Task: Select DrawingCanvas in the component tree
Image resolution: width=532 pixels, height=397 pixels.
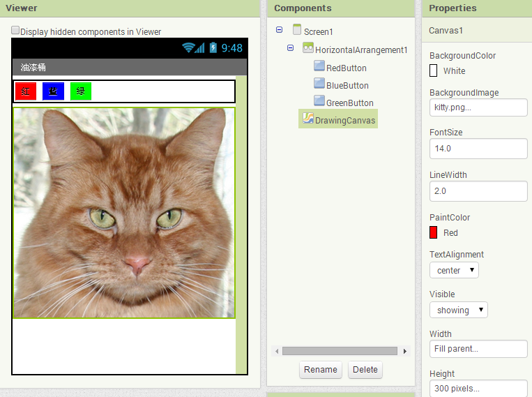Action: 344,120
